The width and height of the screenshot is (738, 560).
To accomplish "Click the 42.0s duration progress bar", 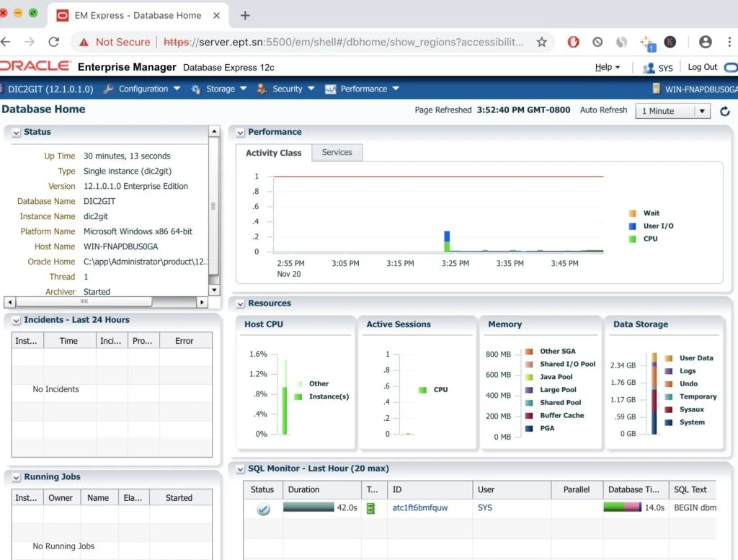I will coord(308,507).
